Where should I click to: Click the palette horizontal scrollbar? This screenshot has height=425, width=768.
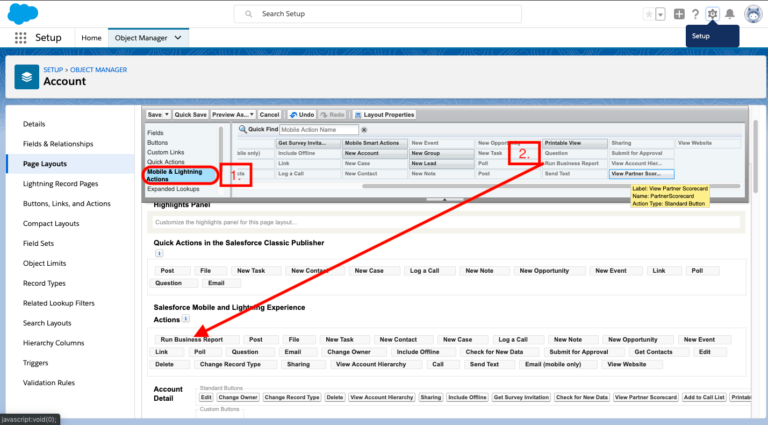551,186
